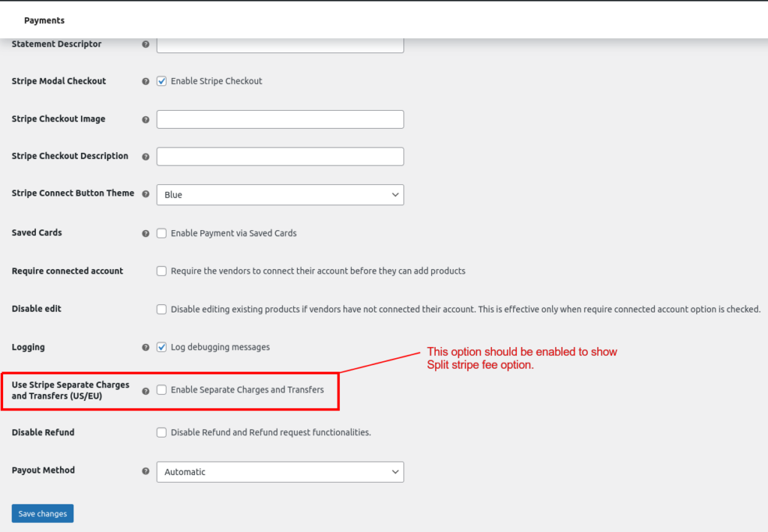Click the Statement Descriptor label text
Viewport: 768px width, 532px height.
(56, 43)
